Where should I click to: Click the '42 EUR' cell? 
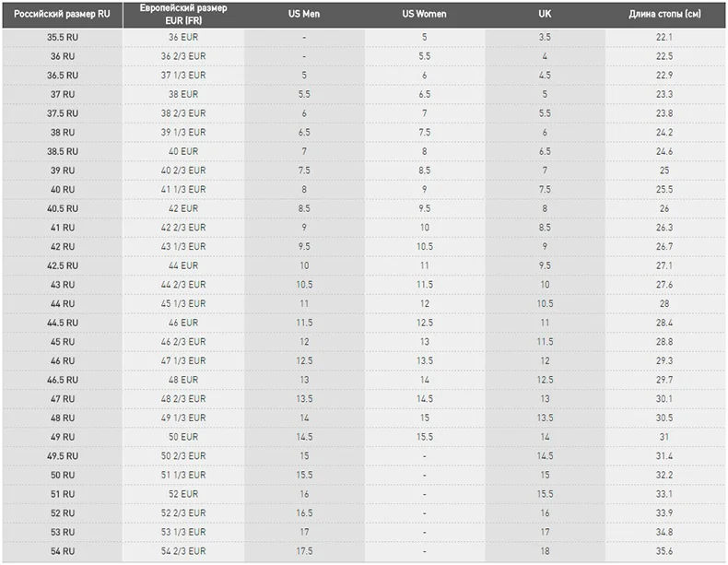tap(183, 208)
